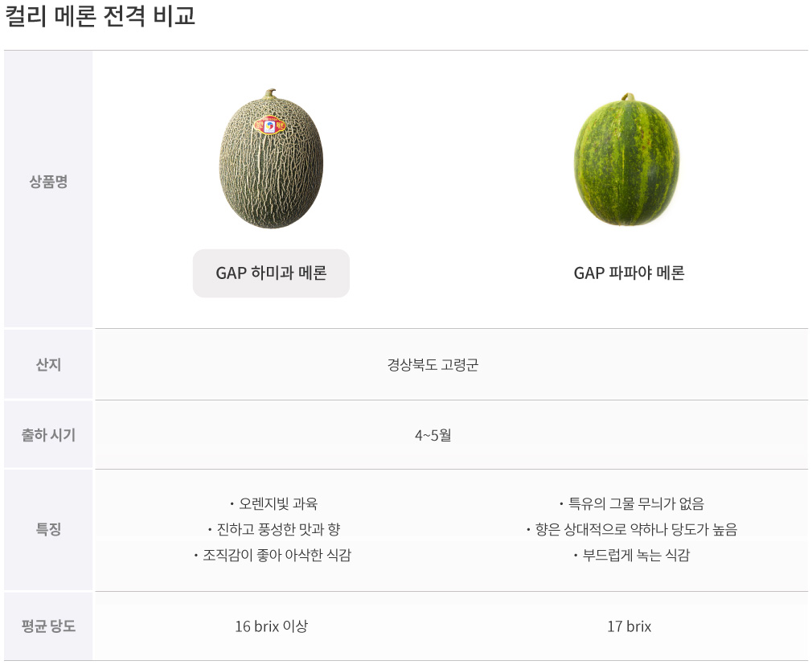Select the 16 brix 이상 value
This screenshot has height=665, width=812.
[272, 626]
